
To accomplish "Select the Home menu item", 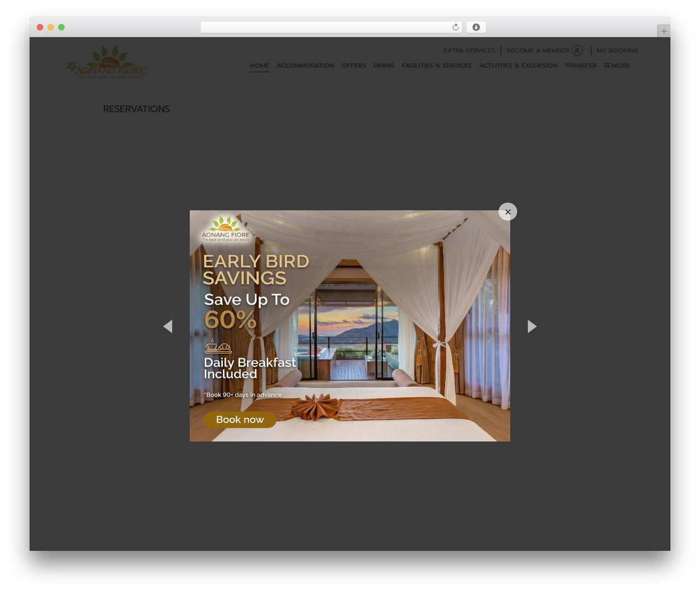I will pos(259,66).
